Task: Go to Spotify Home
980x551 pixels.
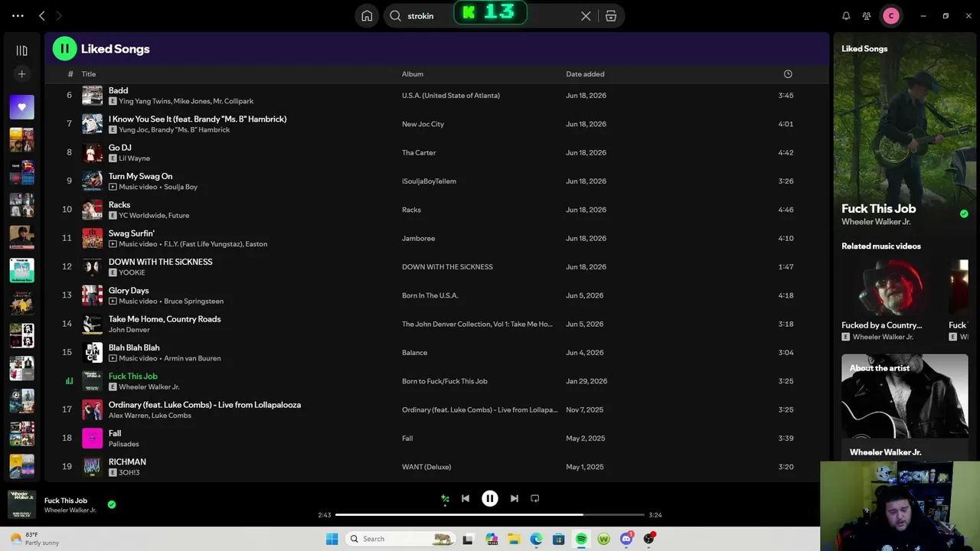Action: tap(367, 15)
